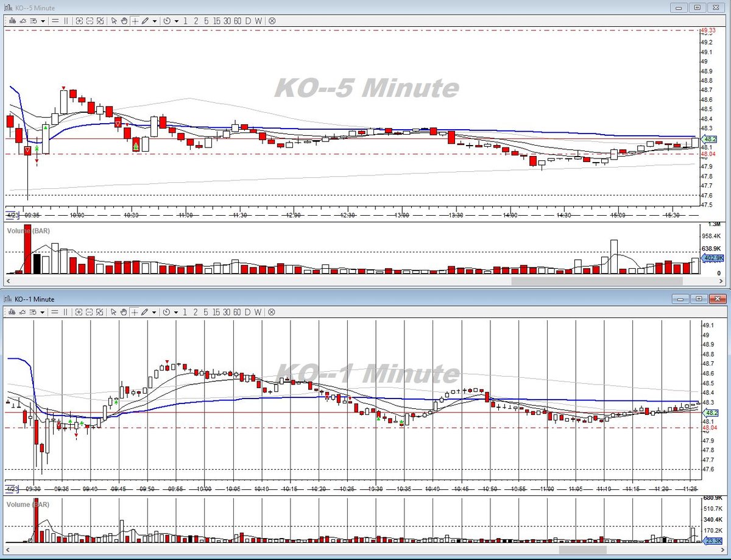This screenshot has width=731, height=560.
Task: Click the horizontal scrollbar thumb in KO--5 Minute window
Action: tap(596, 281)
